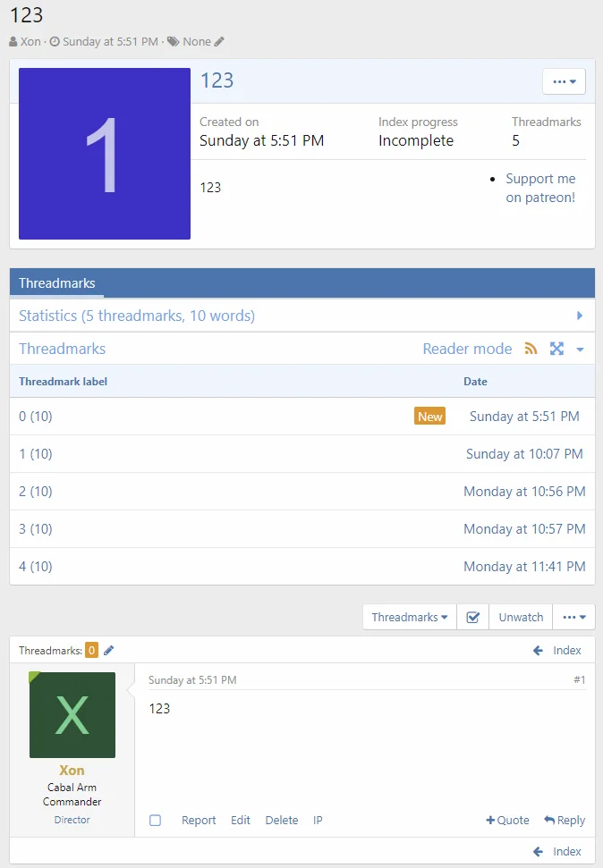The width and height of the screenshot is (603, 868).
Task: Open the threadmark list options caret
Action: click(x=580, y=350)
